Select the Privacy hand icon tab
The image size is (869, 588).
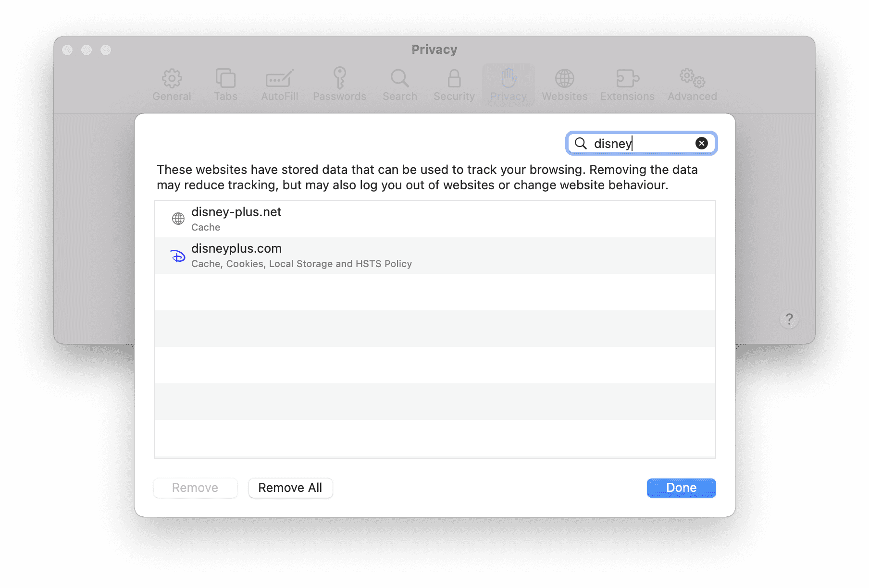[509, 85]
